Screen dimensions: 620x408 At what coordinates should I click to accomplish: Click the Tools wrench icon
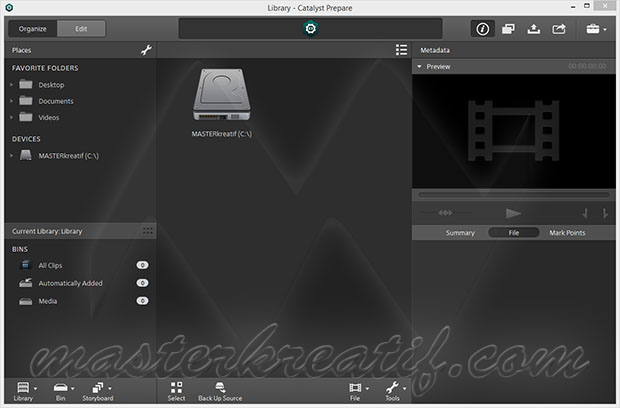392,387
